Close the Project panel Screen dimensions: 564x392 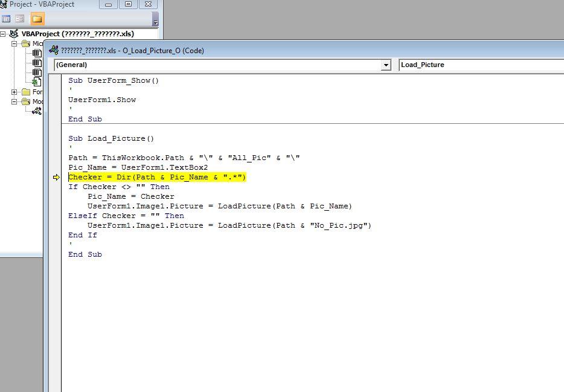[x=148, y=4]
